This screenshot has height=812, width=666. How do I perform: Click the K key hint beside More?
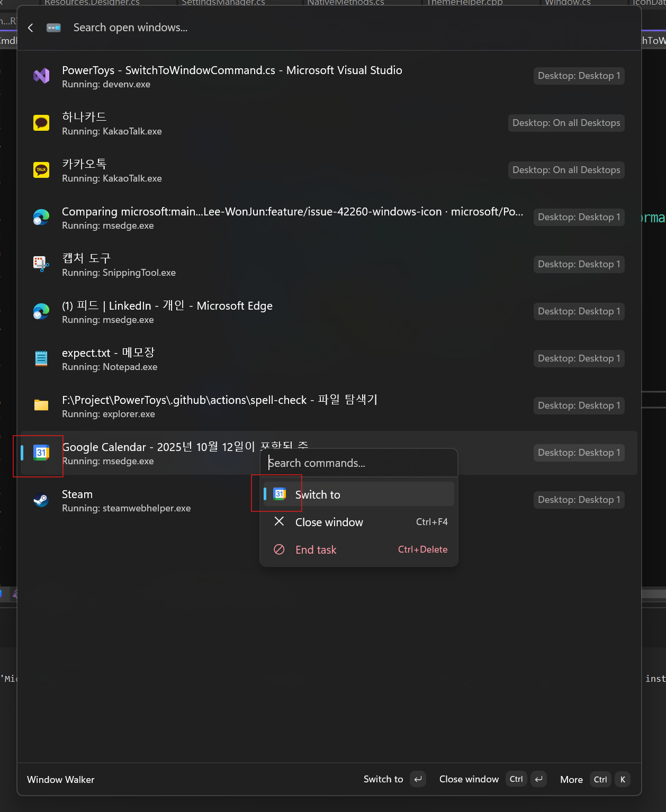(623, 779)
